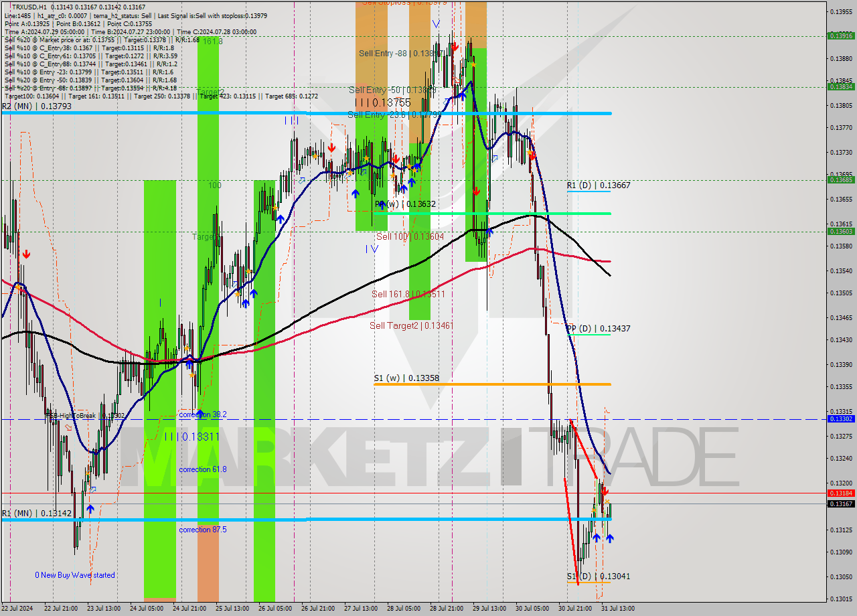This screenshot has height=616, width=857.
Task: Select the R2 (MN) | 0.13793 pivot label
Action: click(37, 106)
